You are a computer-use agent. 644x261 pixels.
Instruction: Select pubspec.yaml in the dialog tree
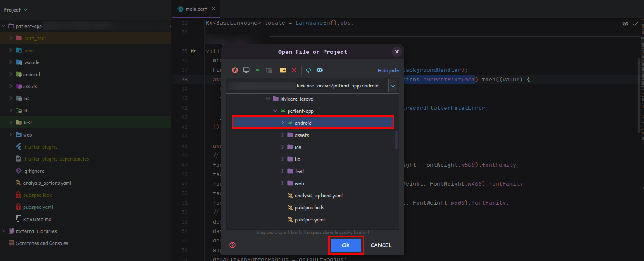(309, 220)
